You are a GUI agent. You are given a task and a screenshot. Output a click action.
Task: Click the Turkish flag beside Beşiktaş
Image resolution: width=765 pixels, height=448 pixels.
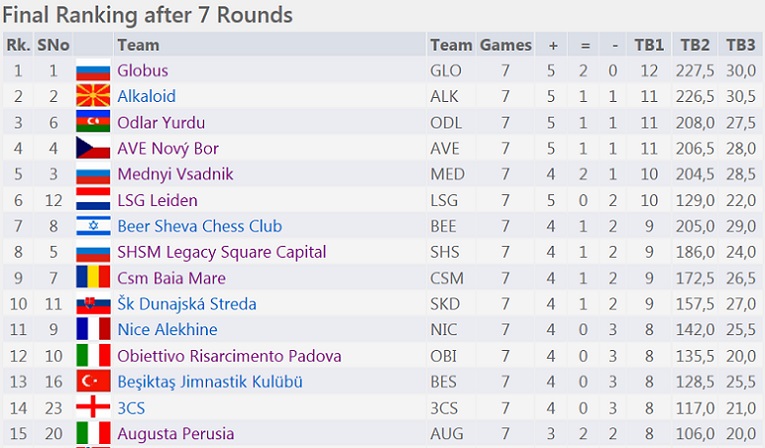[92, 382]
